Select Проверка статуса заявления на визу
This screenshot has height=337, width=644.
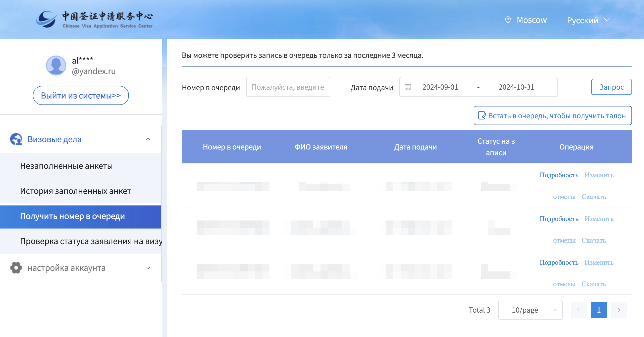point(90,241)
